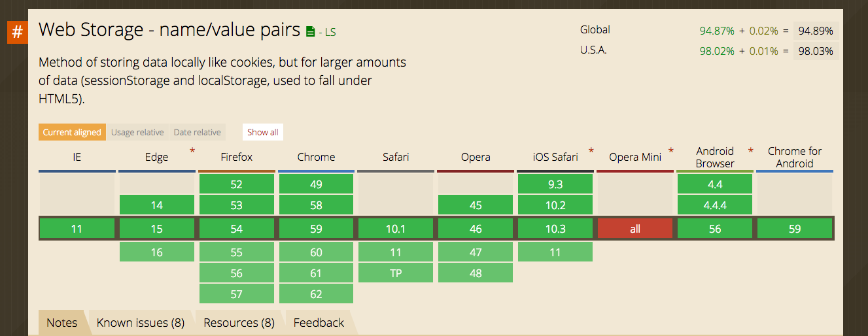868x336 pixels.
Task: Switch to Usage relative view
Action: [x=137, y=132]
